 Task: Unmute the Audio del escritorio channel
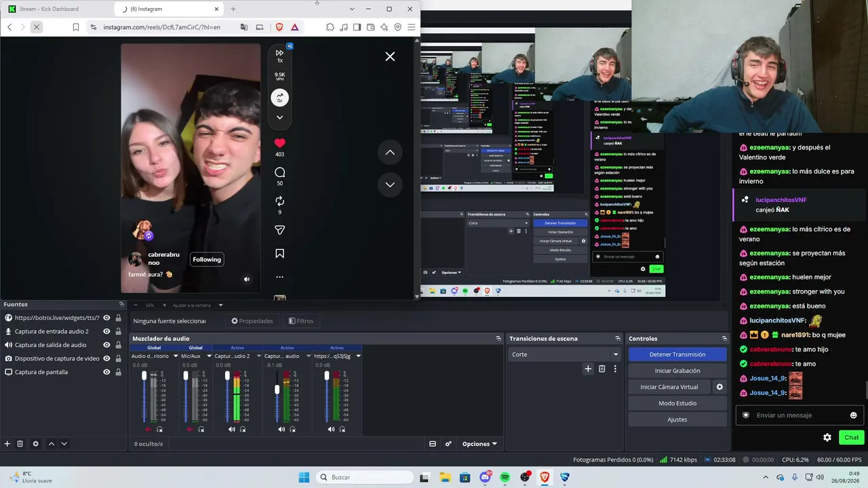tap(149, 429)
